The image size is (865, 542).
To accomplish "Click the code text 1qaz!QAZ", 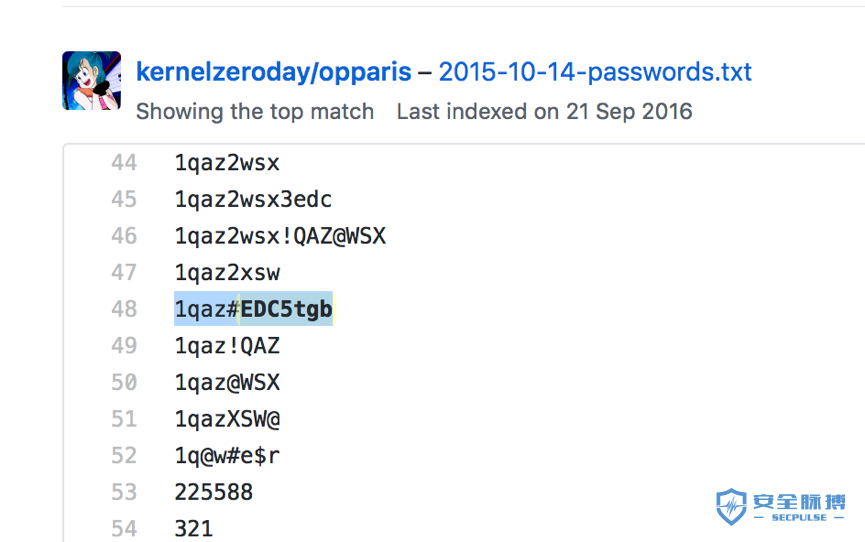I will pos(227,346).
